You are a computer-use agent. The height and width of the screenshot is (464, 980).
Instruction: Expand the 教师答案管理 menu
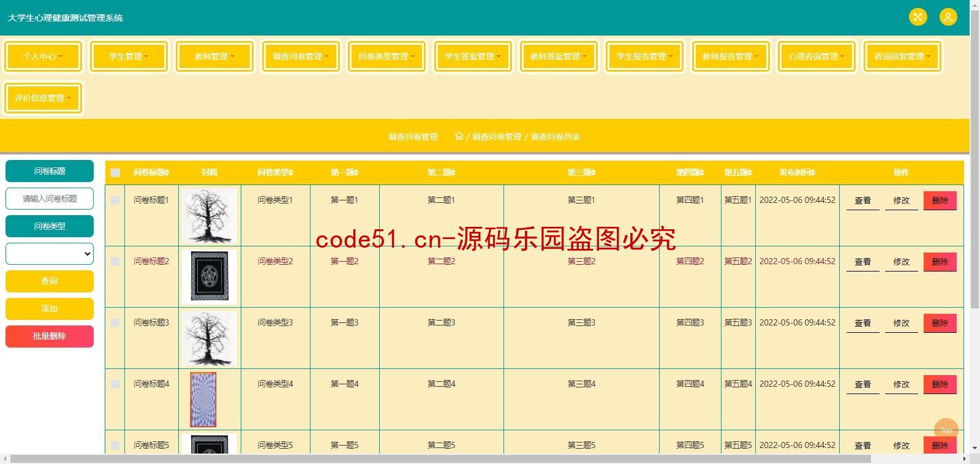559,56
